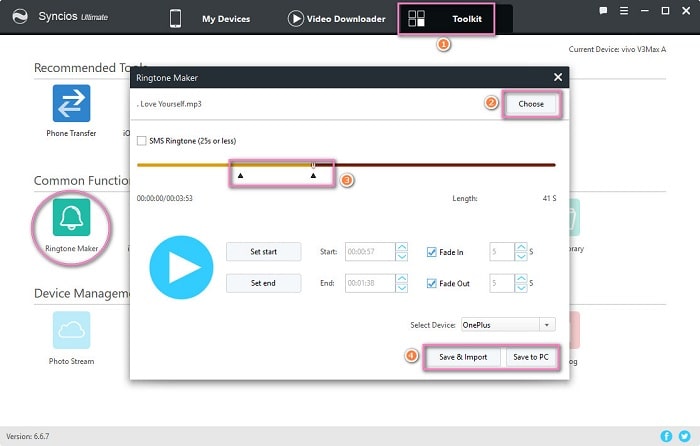Image resolution: width=700 pixels, height=446 pixels.
Task: Increase the Start time with up arrow
Action: point(402,247)
